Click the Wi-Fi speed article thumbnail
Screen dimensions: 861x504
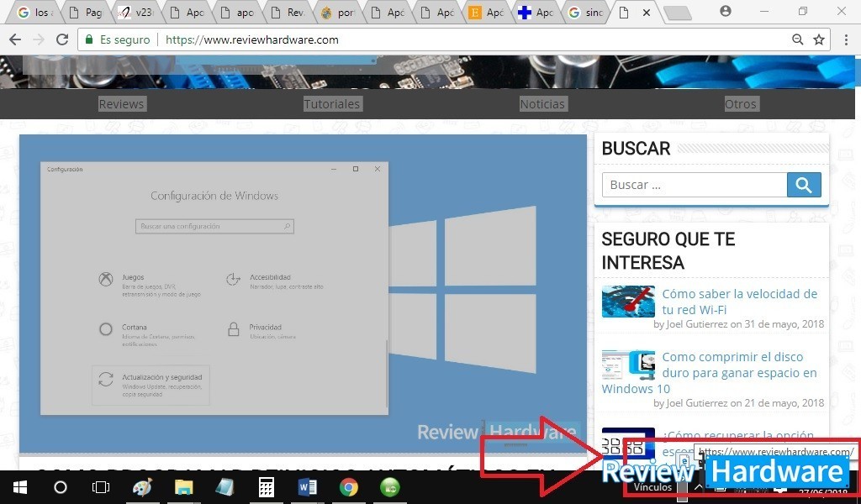628,301
